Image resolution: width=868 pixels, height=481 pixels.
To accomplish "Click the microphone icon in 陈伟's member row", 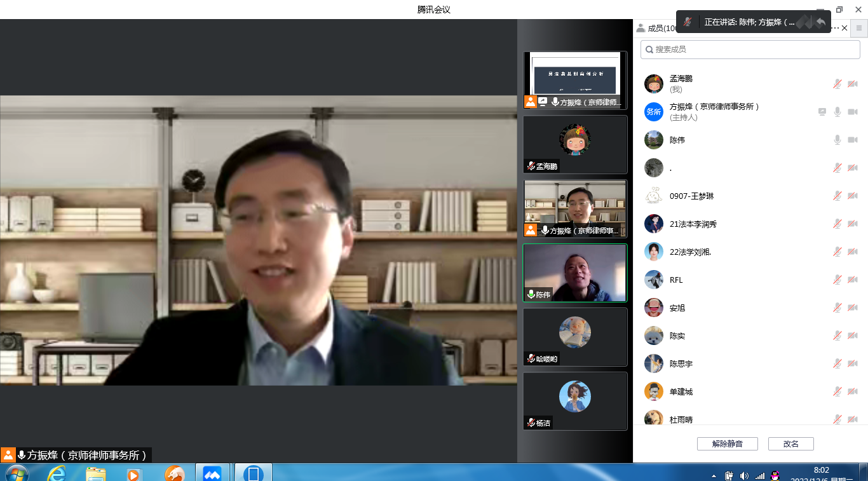I will pyautogui.click(x=837, y=140).
